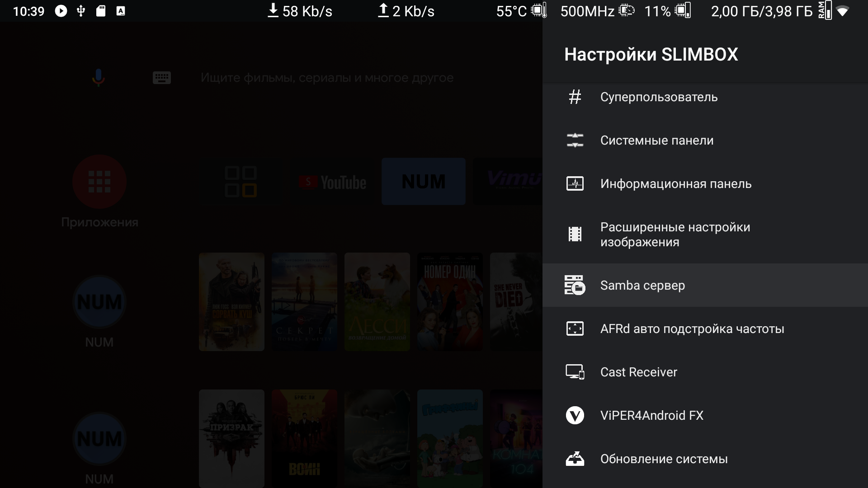Open AFRd авто подстройка частоты
Screen dimensions: 868x488
(692, 328)
